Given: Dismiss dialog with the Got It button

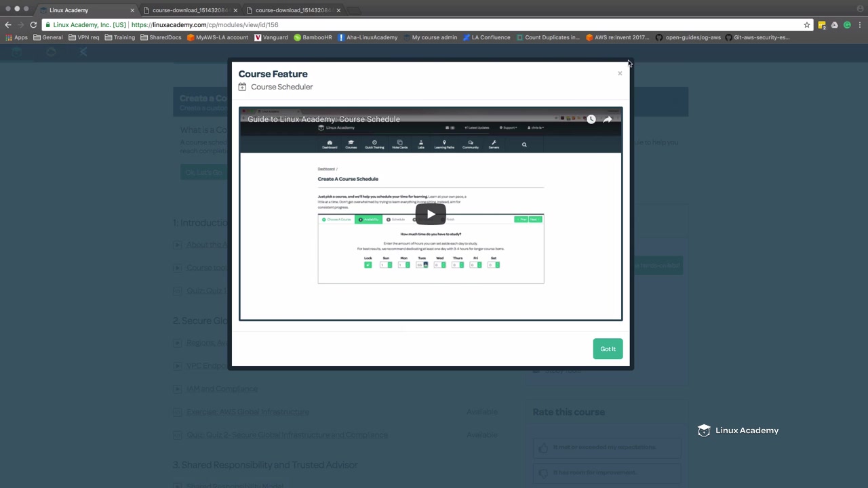Looking at the screenshot, I should 608,349.
